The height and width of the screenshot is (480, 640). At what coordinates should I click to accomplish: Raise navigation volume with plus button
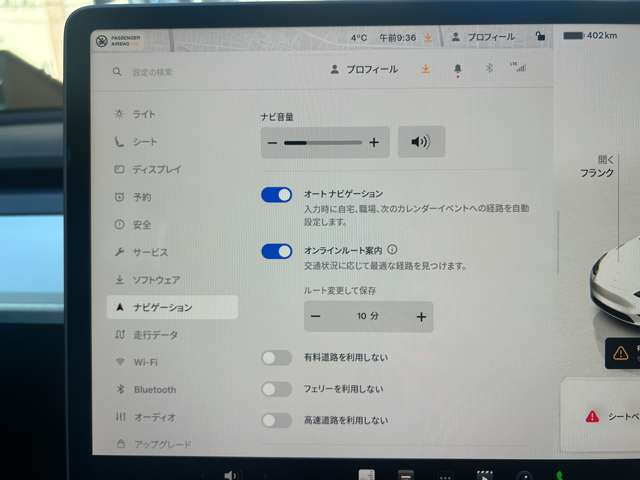click(374, 143)
